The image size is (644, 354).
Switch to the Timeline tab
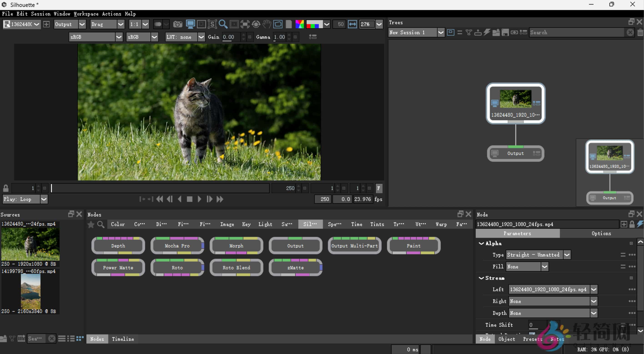(x=123, y=339)
